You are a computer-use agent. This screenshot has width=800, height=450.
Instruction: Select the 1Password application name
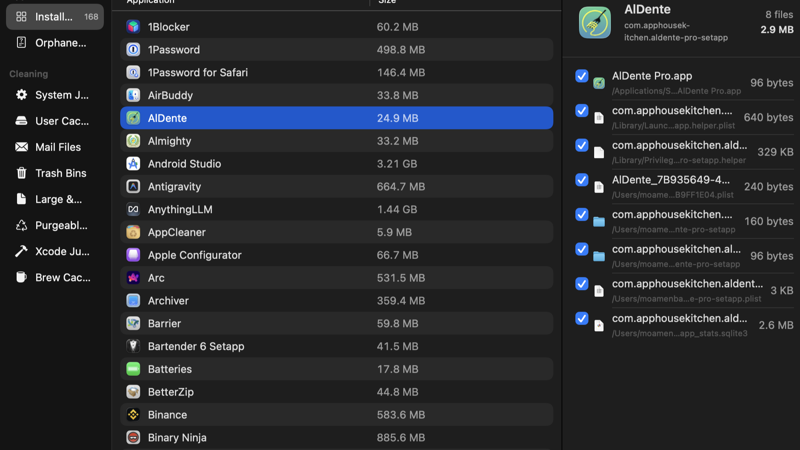pos(173,49)
